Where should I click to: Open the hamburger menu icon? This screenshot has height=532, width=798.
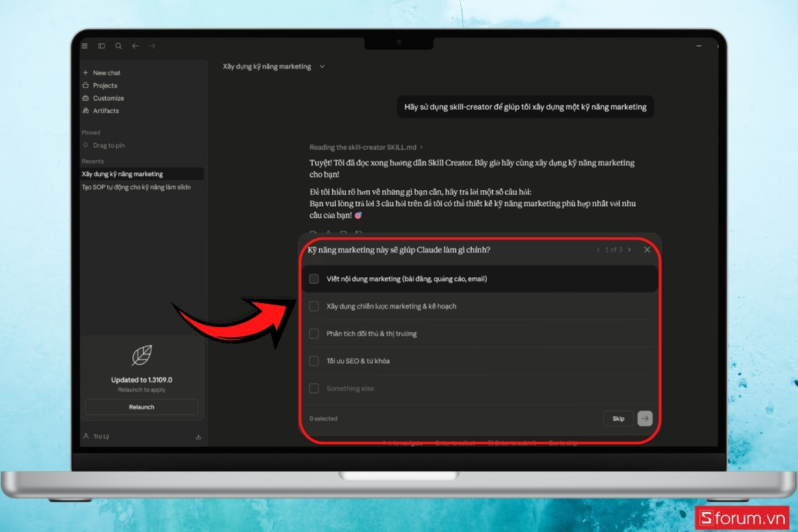[x=84, y=46]
